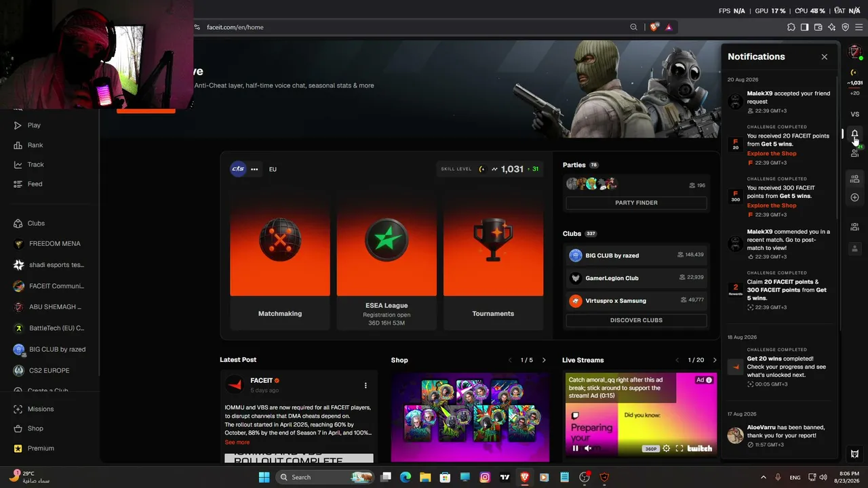
Task: Go to next Shop item
Action: [544, 361]
